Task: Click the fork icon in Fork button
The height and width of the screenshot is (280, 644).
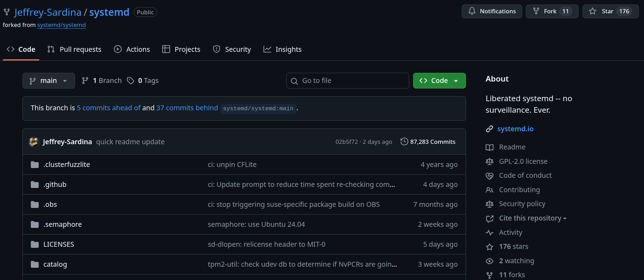Action: coord(536,11)
